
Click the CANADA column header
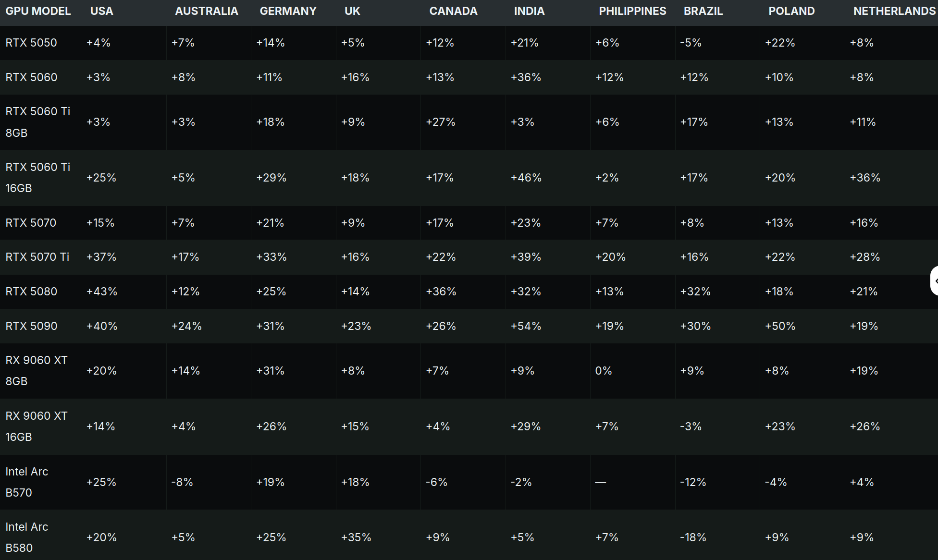pyautogui.click(x=453, y=11)
